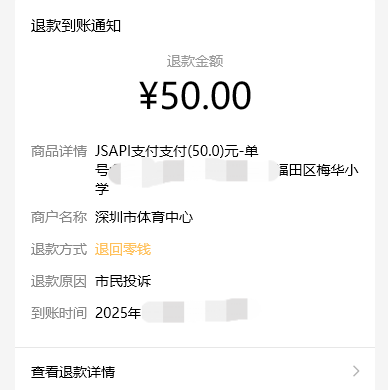388x390 pixels.
Task: Click the blurred order number area
Action: click(194, 170)
